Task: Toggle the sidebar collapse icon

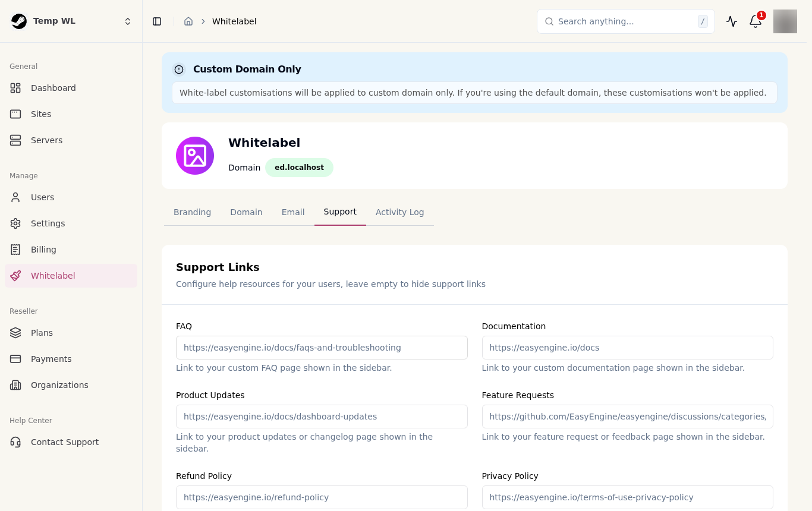Action: (157, 21)
